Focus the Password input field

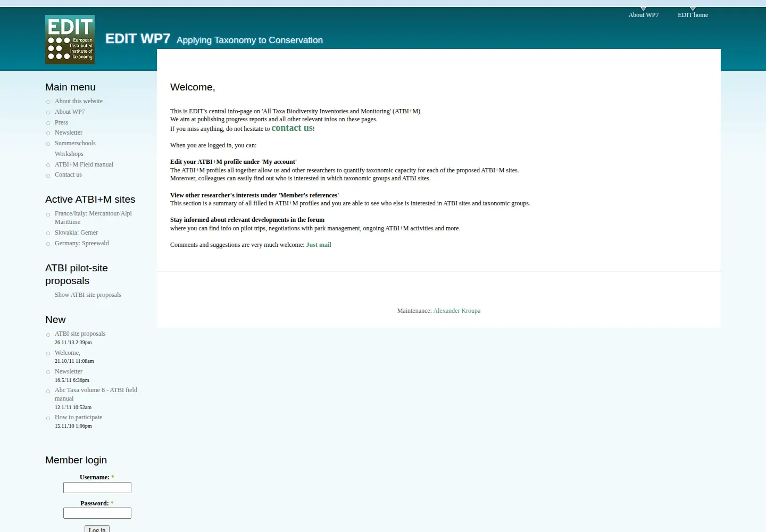[97, 513]
